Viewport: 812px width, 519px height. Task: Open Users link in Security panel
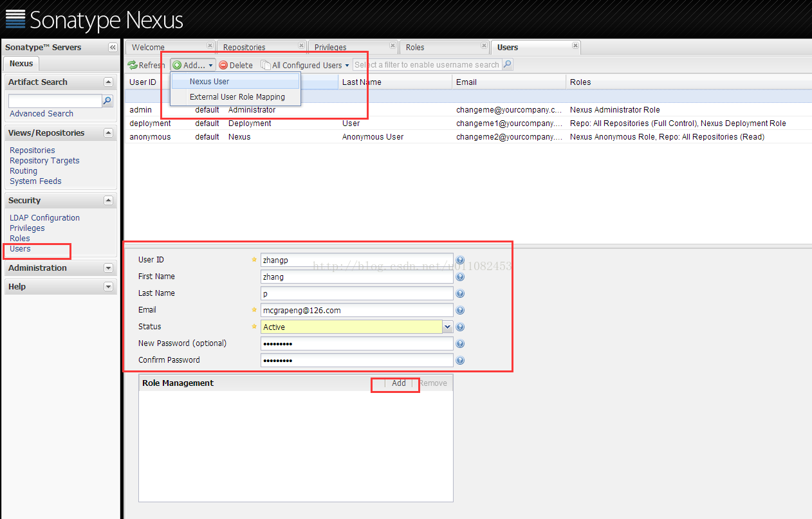click(20, 249)
